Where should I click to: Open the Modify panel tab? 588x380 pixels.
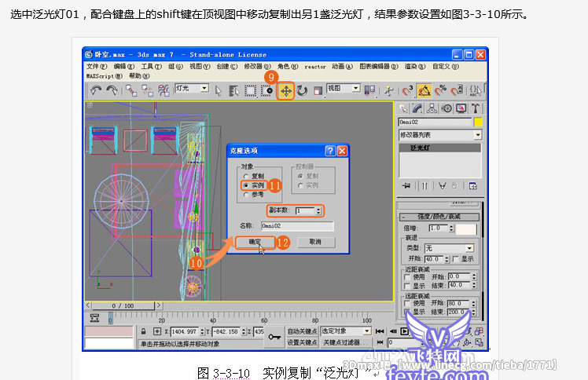pos(417,108)
